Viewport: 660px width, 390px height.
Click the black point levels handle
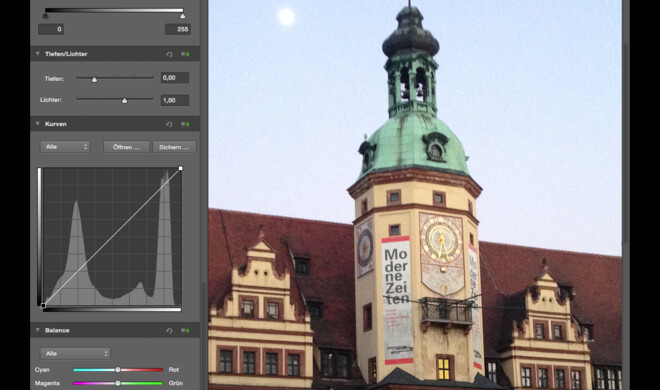click(x=45, y=16)
